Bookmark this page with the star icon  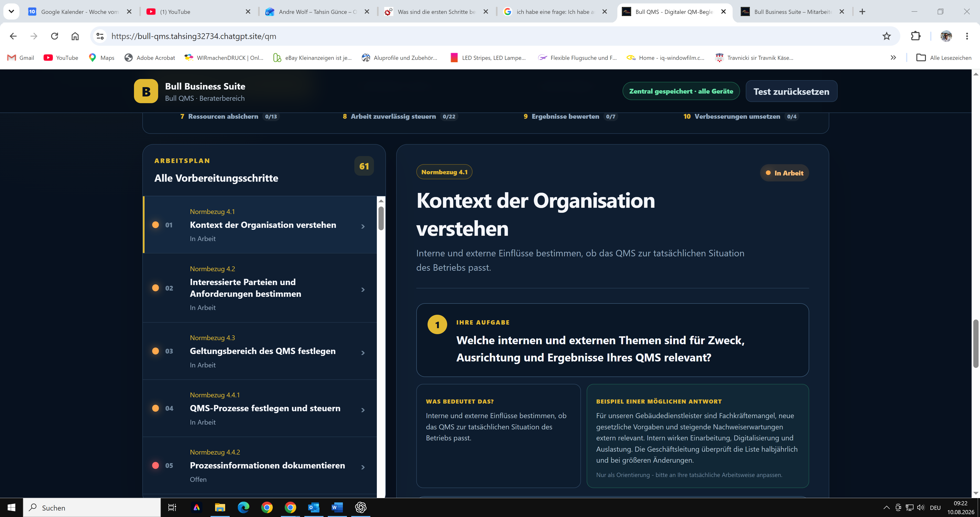(886, 36)
